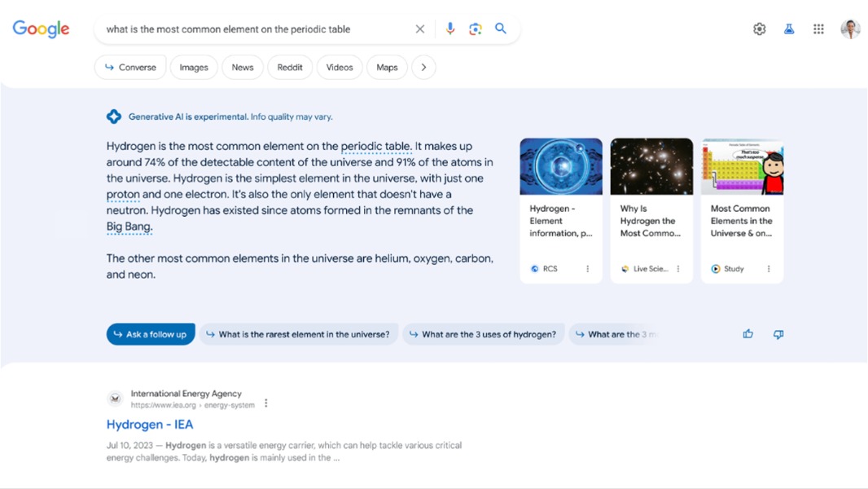Image resolution: width=868 pixels, height=489 pixels.
Task: Switch to the News search tab
Action: pos(242,67)
